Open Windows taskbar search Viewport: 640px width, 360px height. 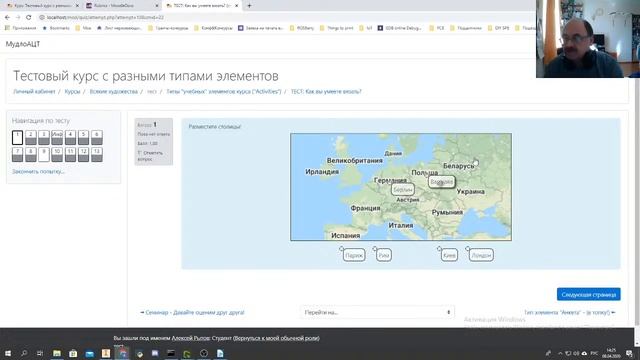[24, 353]
